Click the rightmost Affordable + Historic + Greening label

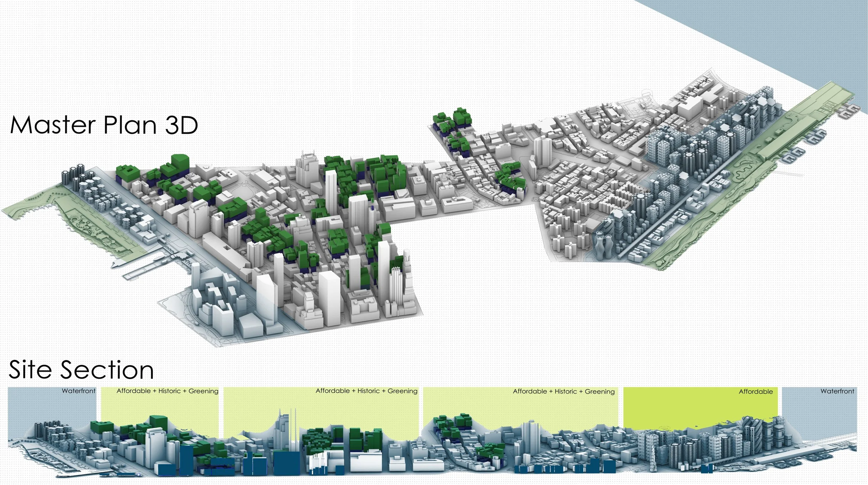click(x=564, y=392)
